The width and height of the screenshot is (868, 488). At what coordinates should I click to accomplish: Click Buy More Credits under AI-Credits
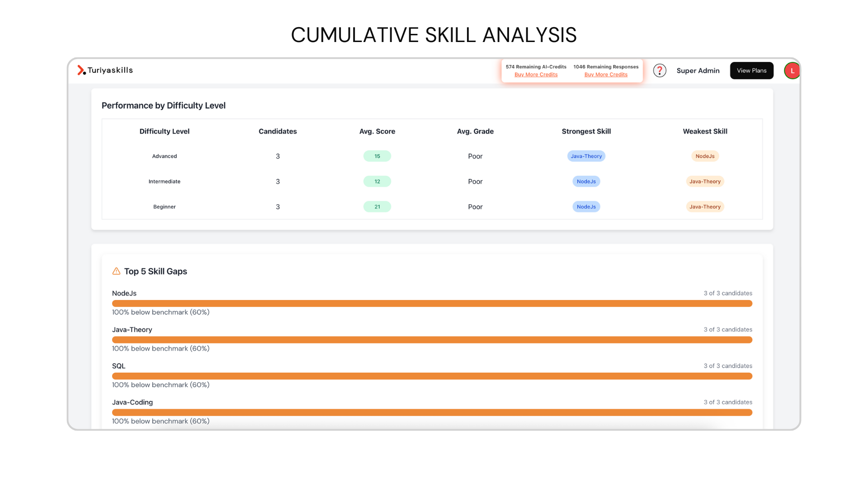[x=536, y=75]
